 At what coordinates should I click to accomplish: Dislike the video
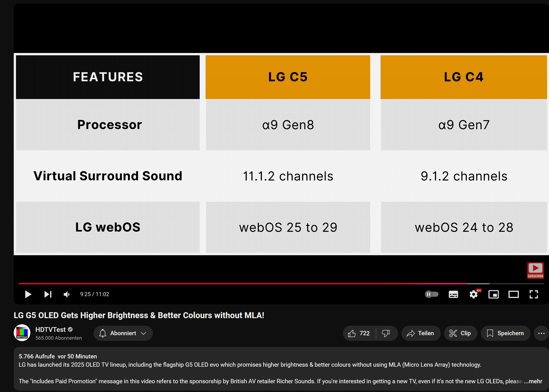pyautogui.click(x=386, y=333)
